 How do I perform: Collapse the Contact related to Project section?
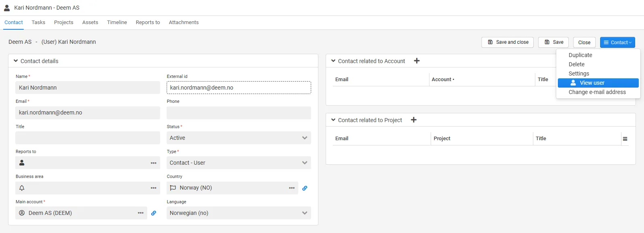click(x=333, y=120)
